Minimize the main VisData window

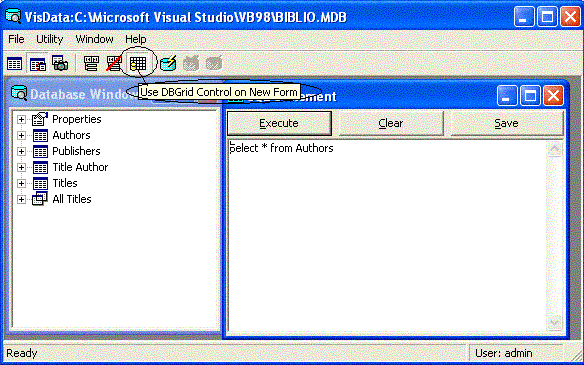[524, 17]
